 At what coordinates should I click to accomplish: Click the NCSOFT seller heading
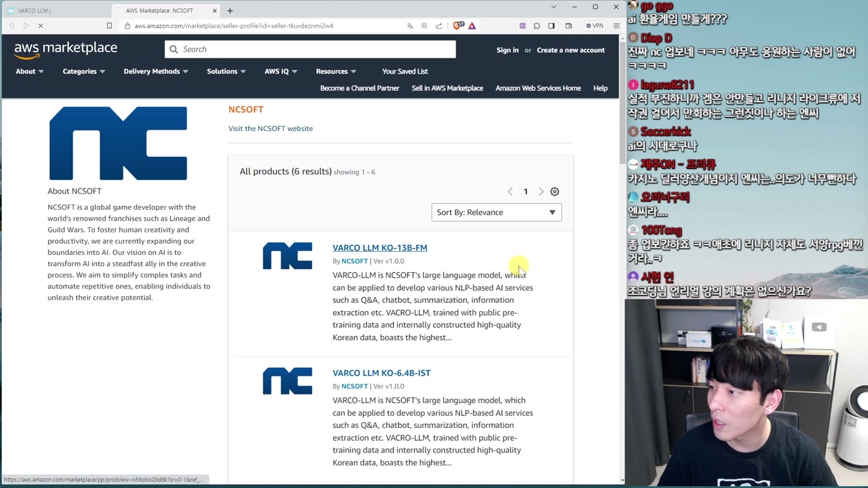pyautogui.click(x=246, y=109)
